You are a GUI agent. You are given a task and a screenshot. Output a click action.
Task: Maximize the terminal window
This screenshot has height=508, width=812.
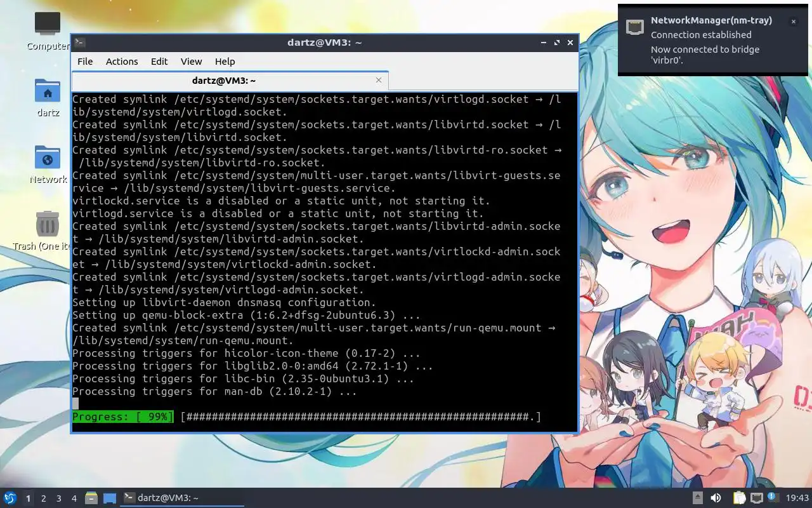557,43
